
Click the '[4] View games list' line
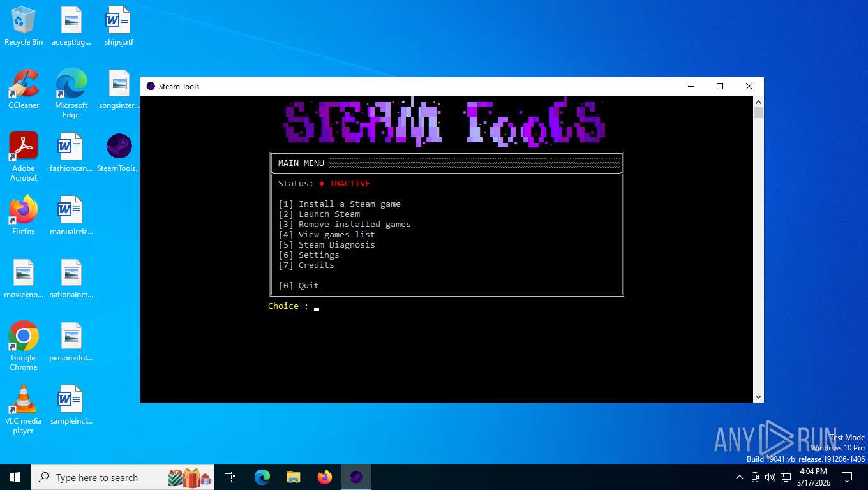(327, 235)
